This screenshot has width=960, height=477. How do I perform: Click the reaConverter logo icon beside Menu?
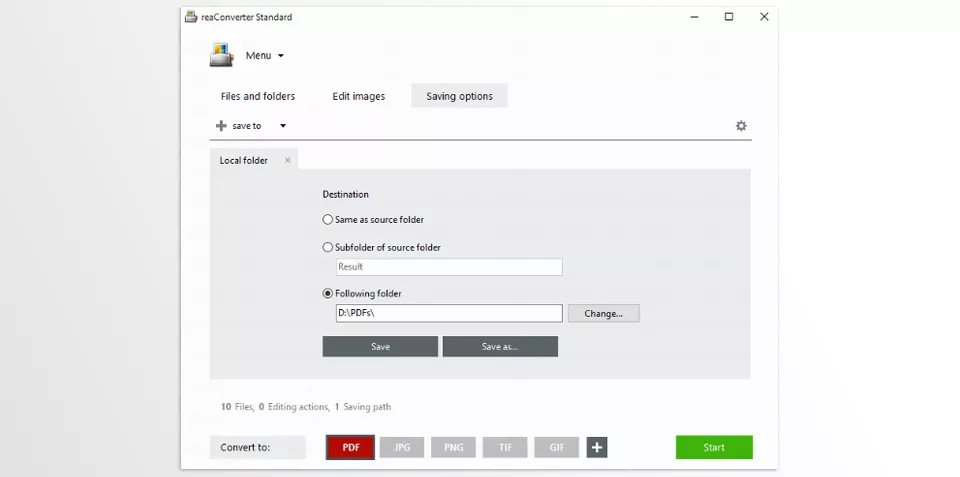coord(222,55)
